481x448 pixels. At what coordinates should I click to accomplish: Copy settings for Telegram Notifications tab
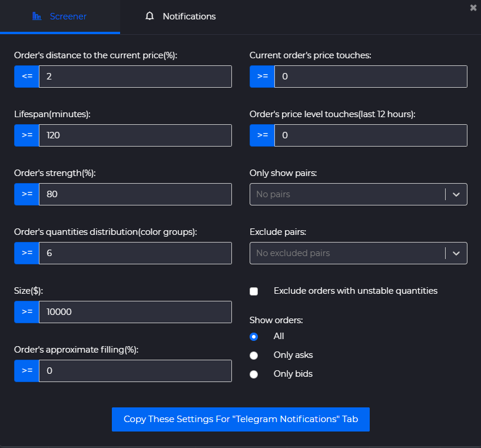240,419
